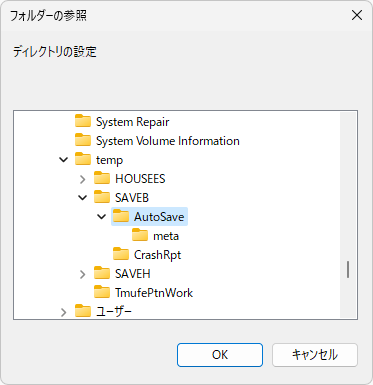Click the キャンセル button
Viewport: 373px width, 385px height.
(x=315, y=355)
